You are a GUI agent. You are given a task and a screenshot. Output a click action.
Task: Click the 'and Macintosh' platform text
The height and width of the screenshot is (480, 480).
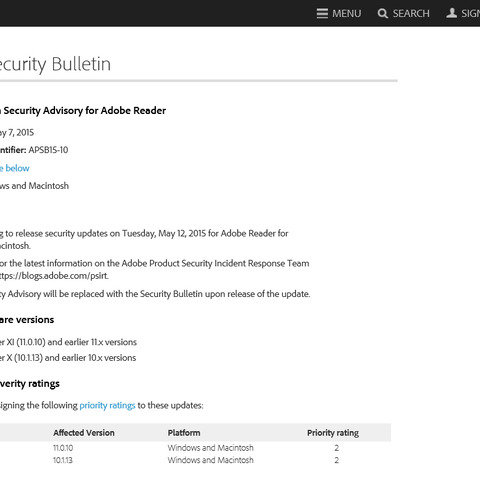40,186
